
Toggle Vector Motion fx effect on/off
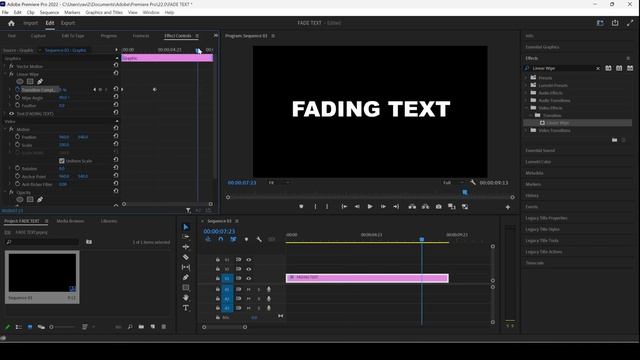(11, 66)
